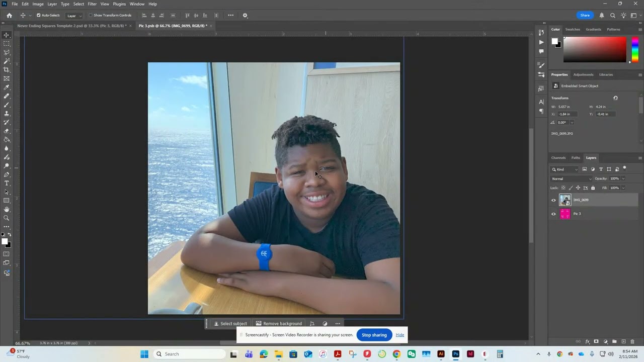Open Photoshop search magnifier icon
This screenshot has height=362, width=644.
613,16
